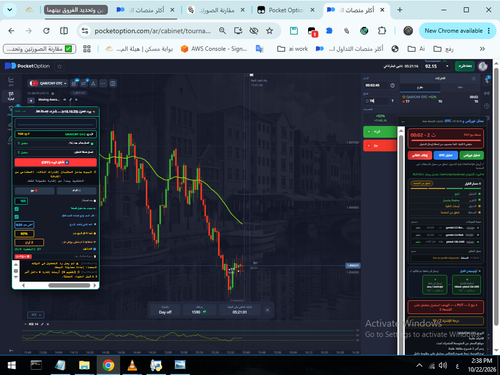500x375 pixels.
Task: Expand the 92.15 tournament balance dropdown
Action: click(447, 66)
